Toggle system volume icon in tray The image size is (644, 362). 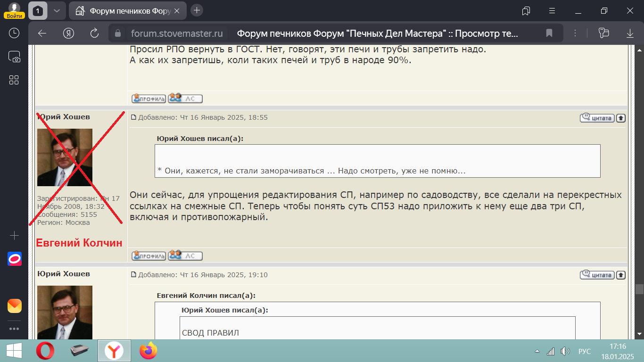coord(564,351)
